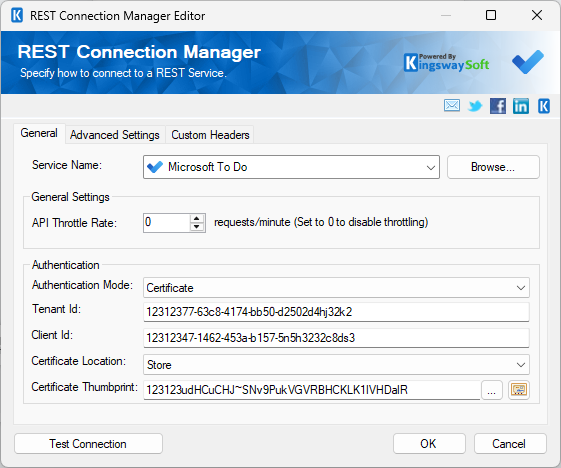Click the "Certificate Location:" label
561x468 pixels.
tap(79, 361)
